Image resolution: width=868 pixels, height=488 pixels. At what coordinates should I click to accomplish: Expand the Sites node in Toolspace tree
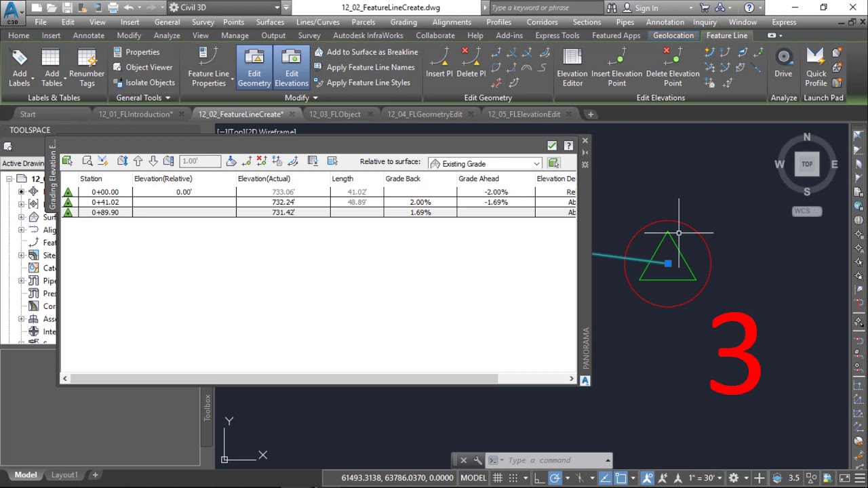21,256
